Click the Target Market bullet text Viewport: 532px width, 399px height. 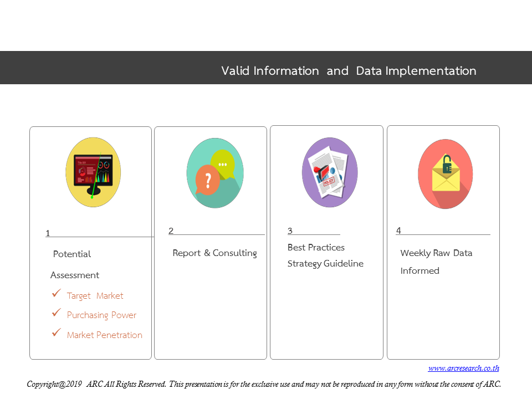click(95, 296)
